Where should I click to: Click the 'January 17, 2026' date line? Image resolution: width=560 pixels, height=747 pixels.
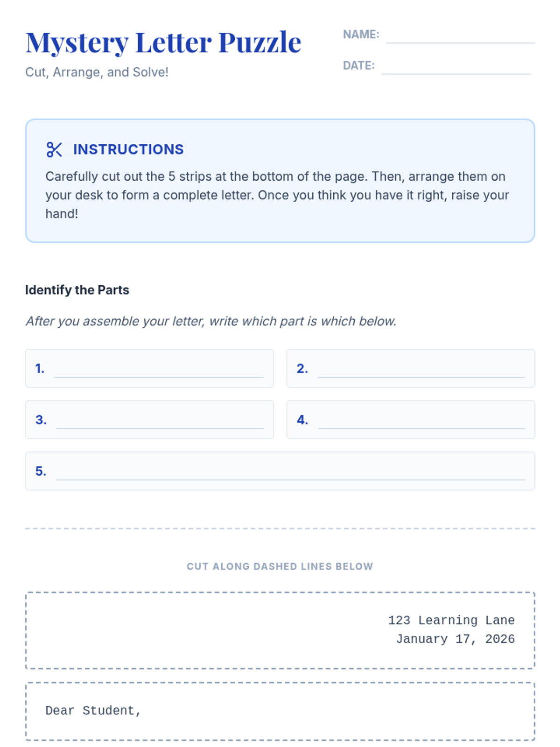455,639
